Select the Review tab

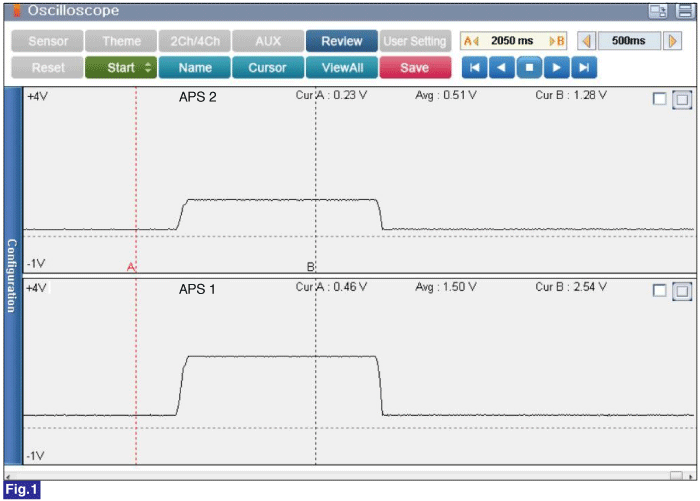click(342, 41)
